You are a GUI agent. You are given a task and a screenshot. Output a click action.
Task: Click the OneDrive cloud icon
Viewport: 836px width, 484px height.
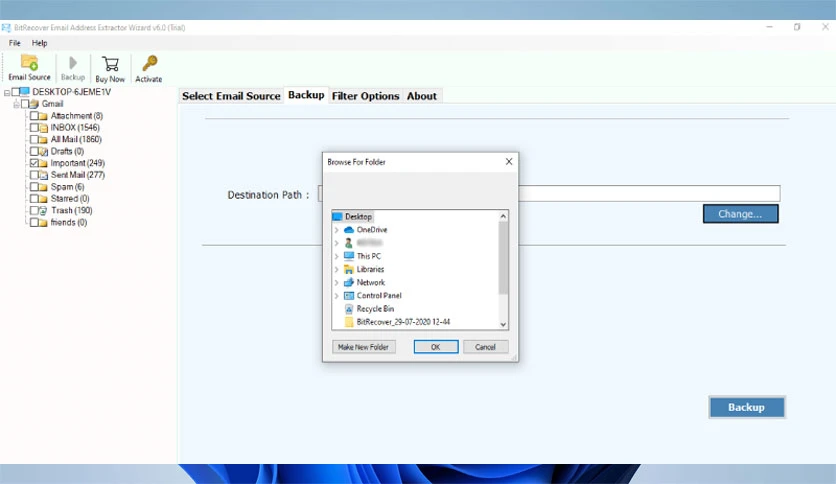(349, 230)
